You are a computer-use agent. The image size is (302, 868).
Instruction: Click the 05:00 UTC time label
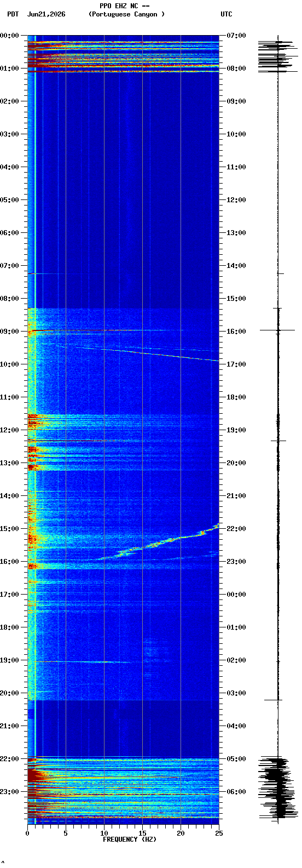[x=236, y=758]
